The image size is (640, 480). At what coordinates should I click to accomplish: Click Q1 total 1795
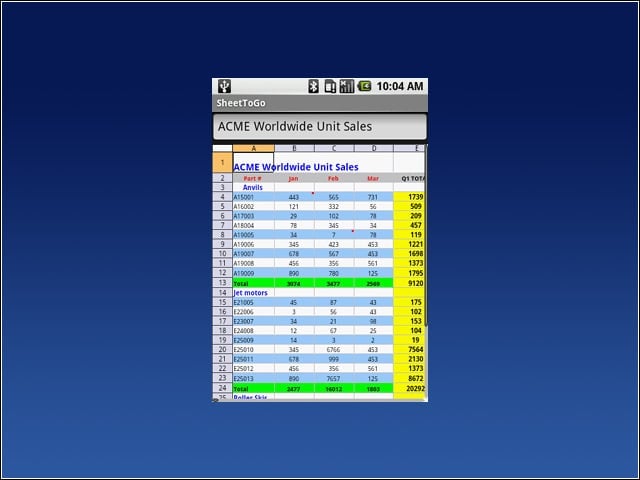click(409, 273)
